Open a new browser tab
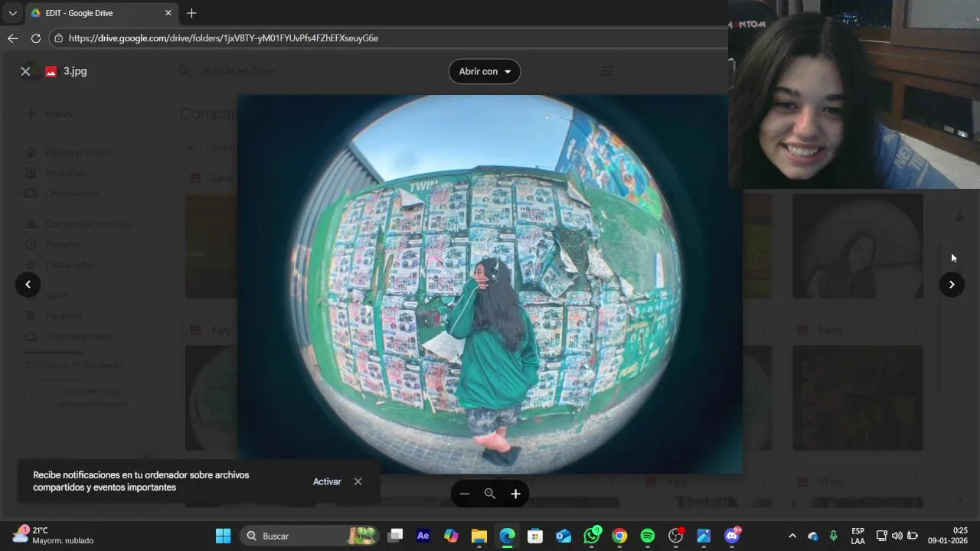The width and height of the screenshot is (980, 551). pos(191,13)
